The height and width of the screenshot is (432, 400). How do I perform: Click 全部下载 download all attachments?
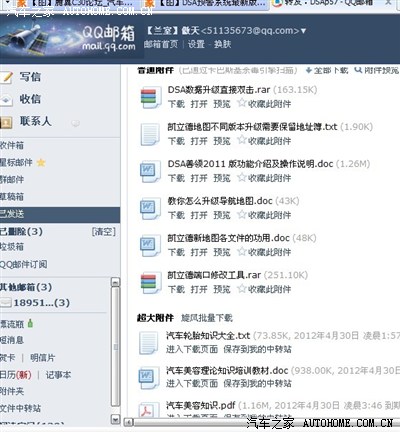pyautogui.click(x=327, y=70)
